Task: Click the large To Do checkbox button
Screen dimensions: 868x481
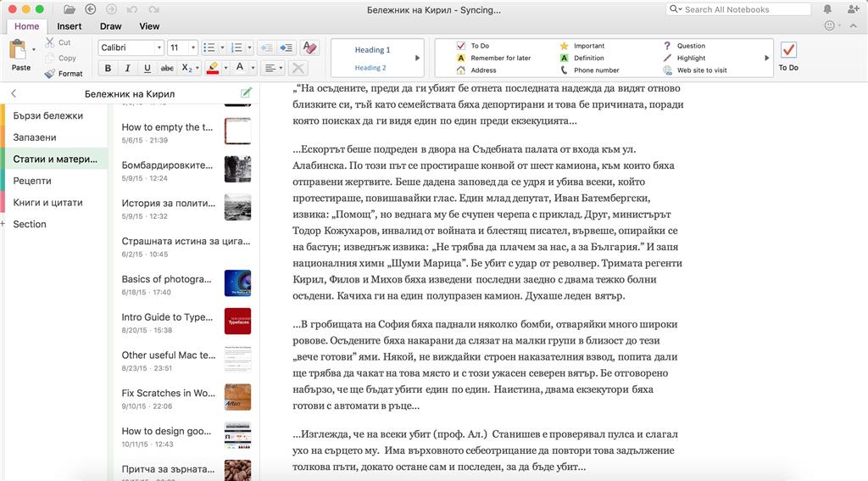Action: pos(788,55)
